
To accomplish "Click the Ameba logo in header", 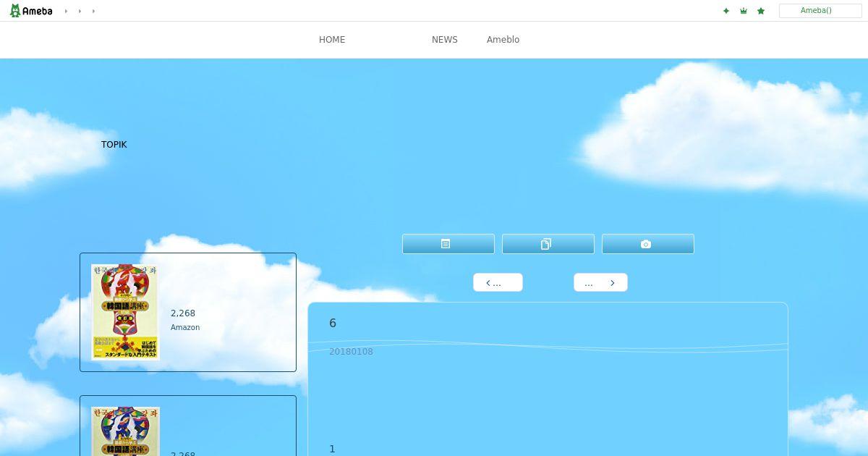I will coord(31,11).
